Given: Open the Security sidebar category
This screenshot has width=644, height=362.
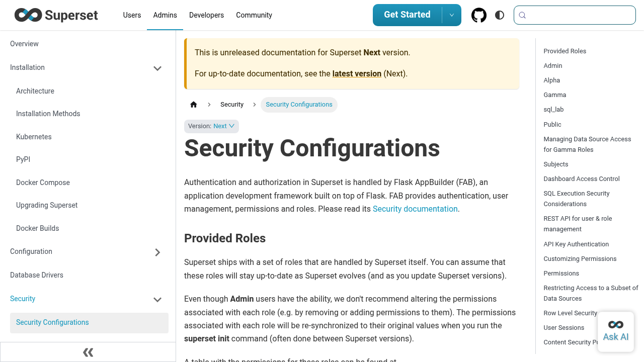Looking at the screenshot, I should (23, 299).
